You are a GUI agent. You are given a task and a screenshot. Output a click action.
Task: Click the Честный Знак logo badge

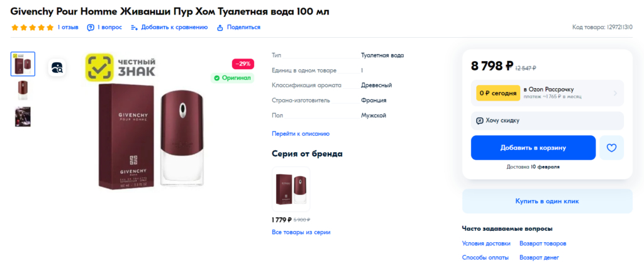(x=121, y=68)
